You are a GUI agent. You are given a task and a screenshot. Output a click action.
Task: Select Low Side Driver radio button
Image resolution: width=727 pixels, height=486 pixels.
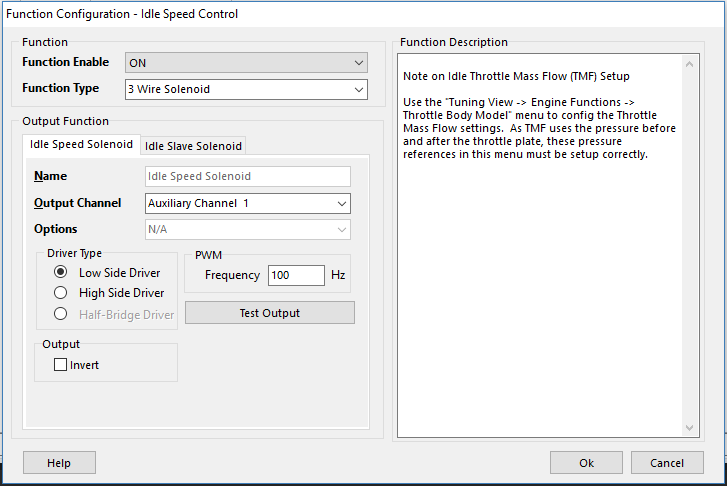[x=60, y=272]
